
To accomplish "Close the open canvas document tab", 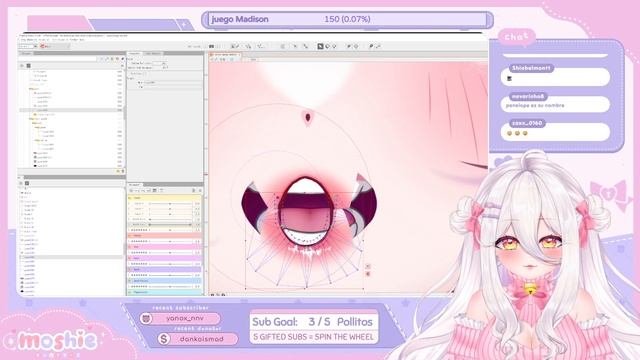I will point(240,54).
